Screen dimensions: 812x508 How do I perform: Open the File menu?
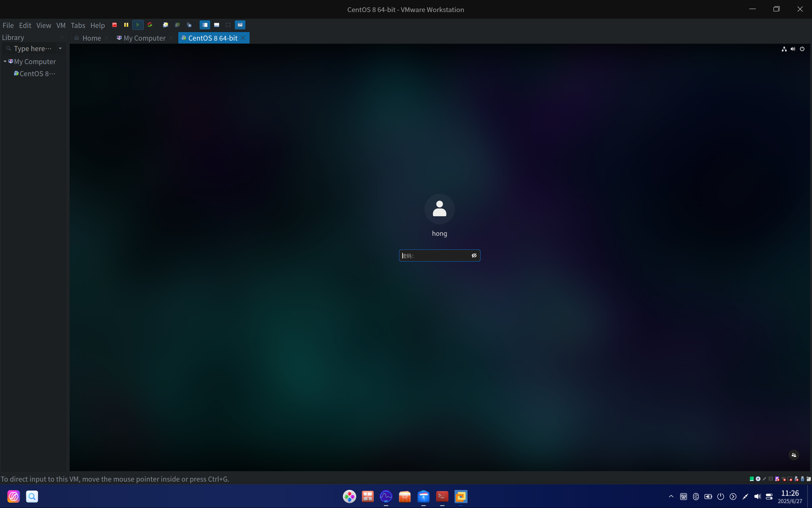(x=8, y=25)
